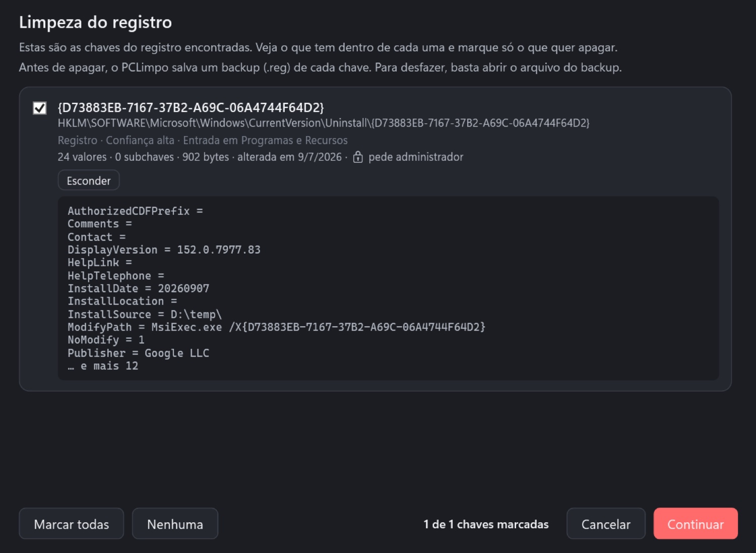
Task: Cancel the registry cleanup
Action: (x=606, y=524)
